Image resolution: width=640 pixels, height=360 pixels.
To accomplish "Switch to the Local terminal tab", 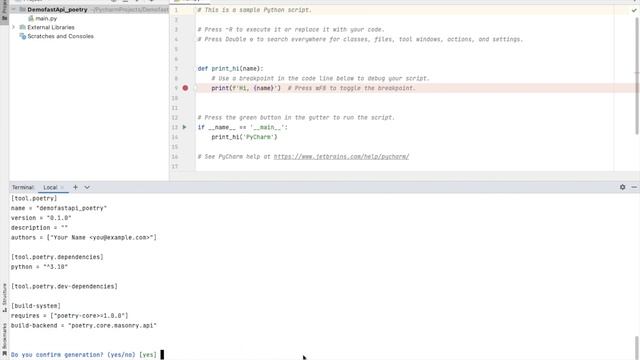I will pyautogui.click(x=50, y=187).
